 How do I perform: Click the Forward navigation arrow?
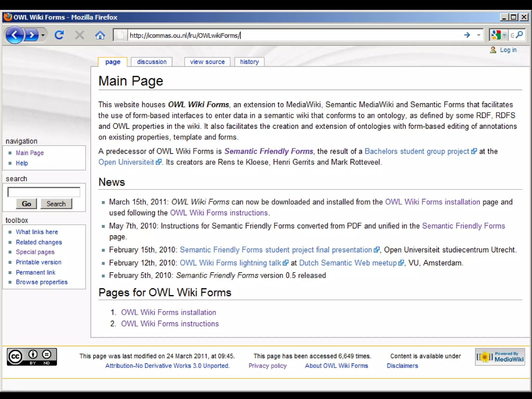pyautogui.click(x=32, y=35)
